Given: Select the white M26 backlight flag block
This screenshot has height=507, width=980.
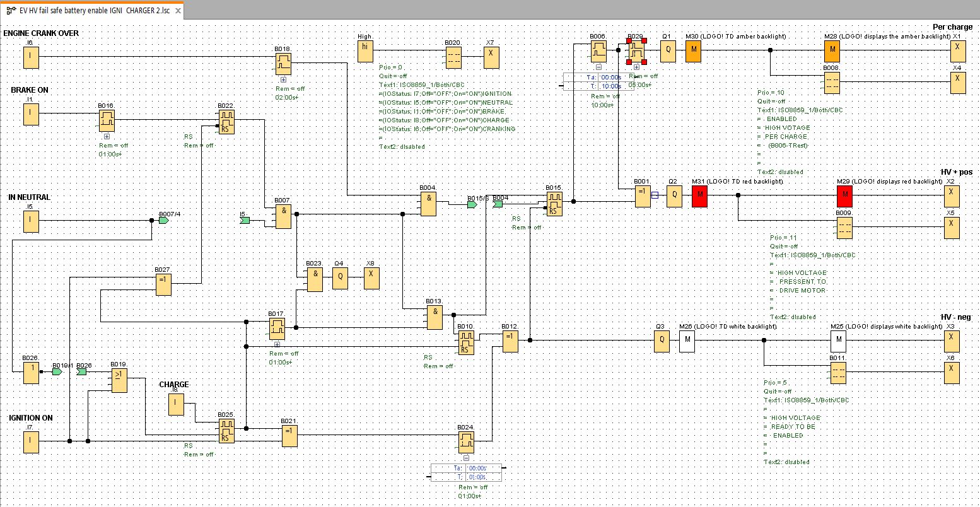Looking at the screenshot, I should (687, 341).
